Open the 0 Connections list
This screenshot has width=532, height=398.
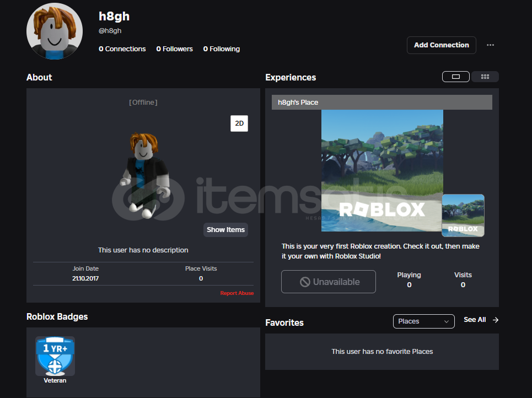tap(122, 49)
